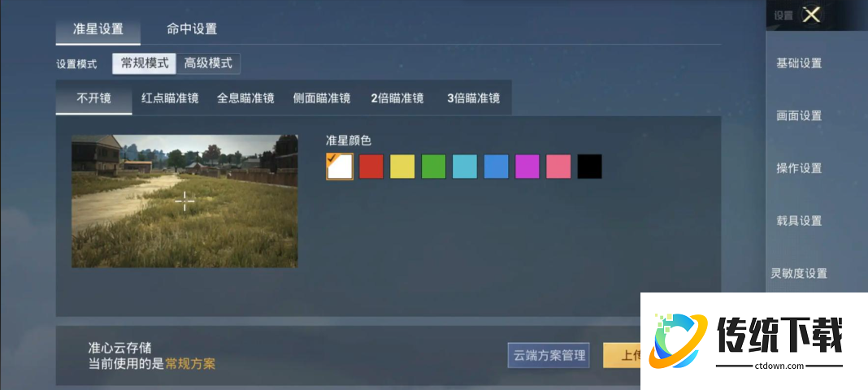Select 常规模式 setting mode
The image size is (868, 390).
pos(145,63)
